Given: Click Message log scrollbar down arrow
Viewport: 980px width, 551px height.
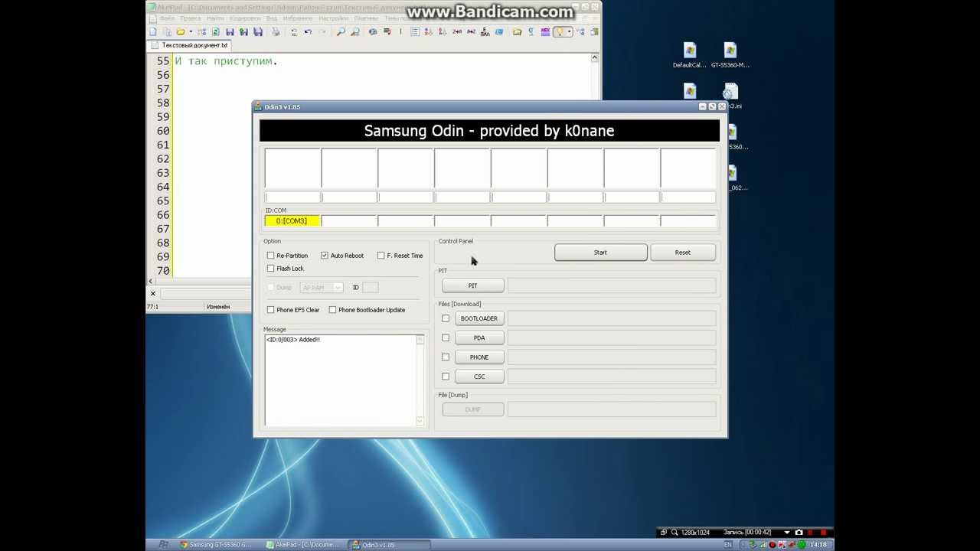Looking at the screenshot, I should click(x=420, y=421).
